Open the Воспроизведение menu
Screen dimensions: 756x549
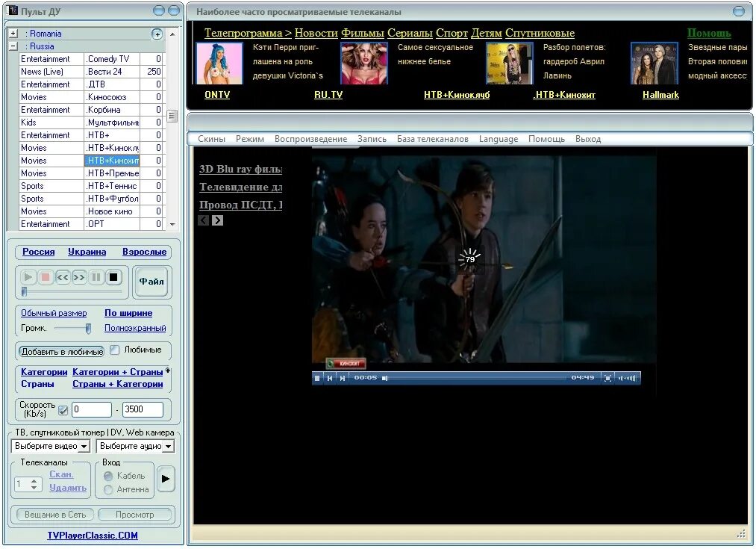click(310, 139)
